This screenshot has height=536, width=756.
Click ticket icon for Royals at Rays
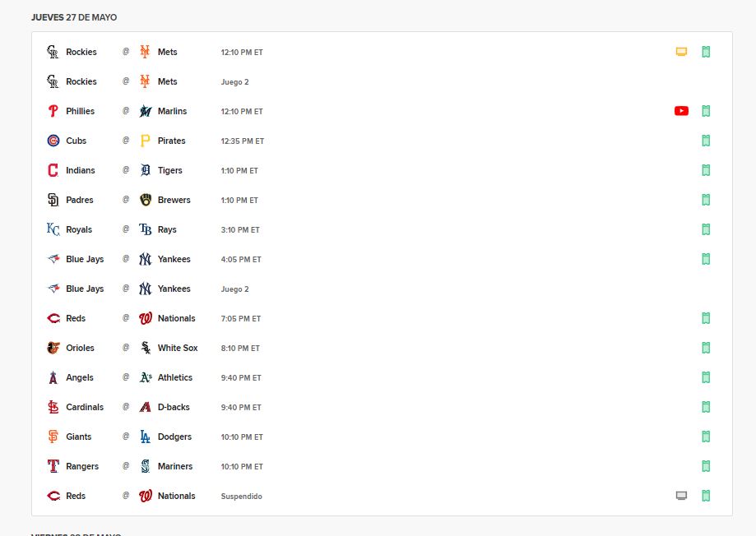[x=706, y=229]
